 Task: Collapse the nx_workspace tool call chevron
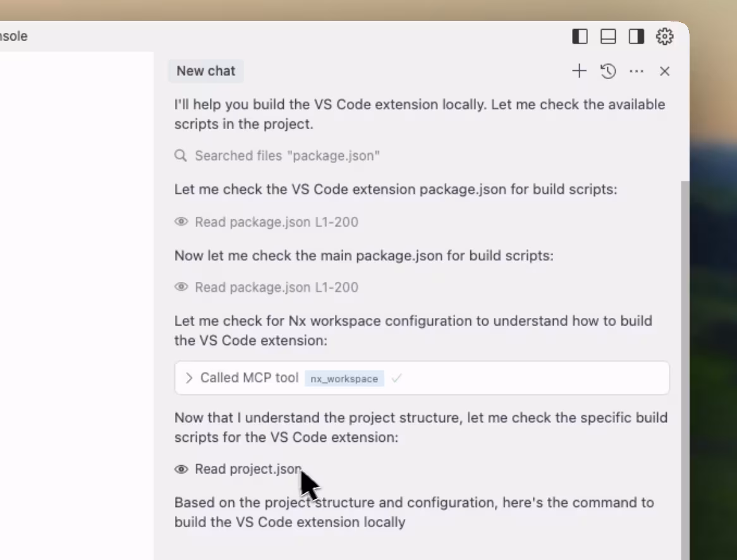pyautogui.click(x=188, y=378)
